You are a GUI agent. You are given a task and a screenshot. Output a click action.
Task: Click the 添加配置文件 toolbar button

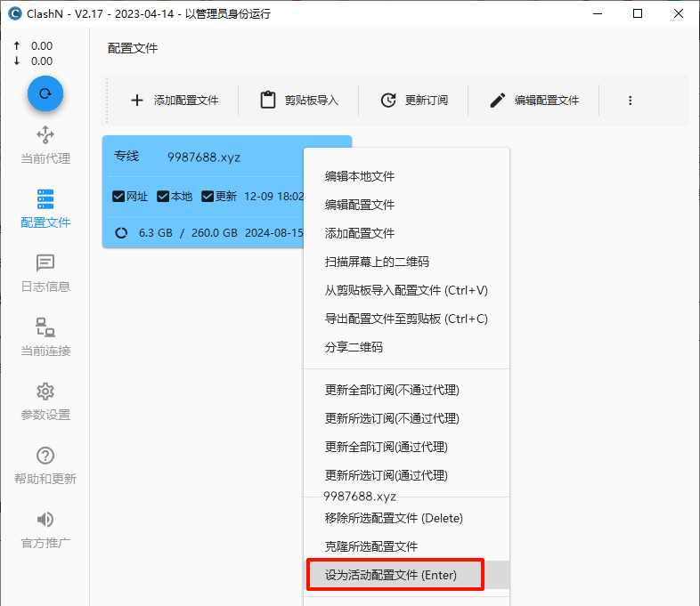pos(174,101)
